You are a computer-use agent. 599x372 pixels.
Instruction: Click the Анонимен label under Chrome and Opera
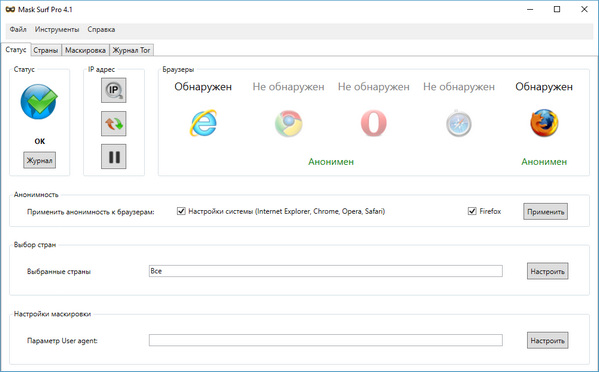tap(331, 162)
